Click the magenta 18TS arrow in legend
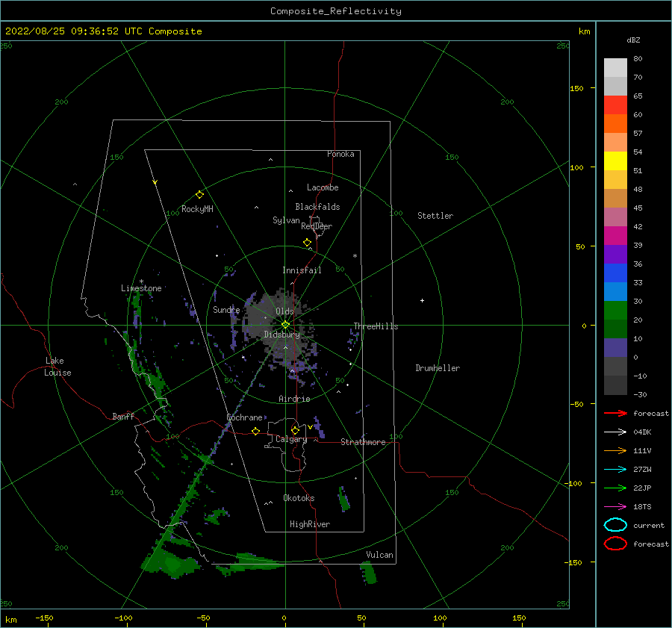The width and height of the screenshot is (672, 628). click(615, 507)
